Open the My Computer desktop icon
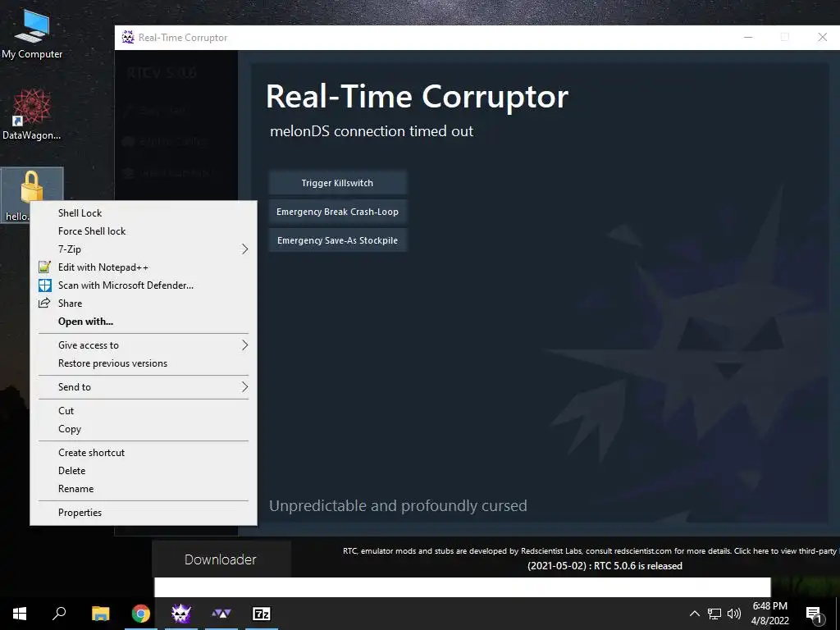Image resolution: width=840 pixels, height=630 pixels. click(x=32, y=34)
